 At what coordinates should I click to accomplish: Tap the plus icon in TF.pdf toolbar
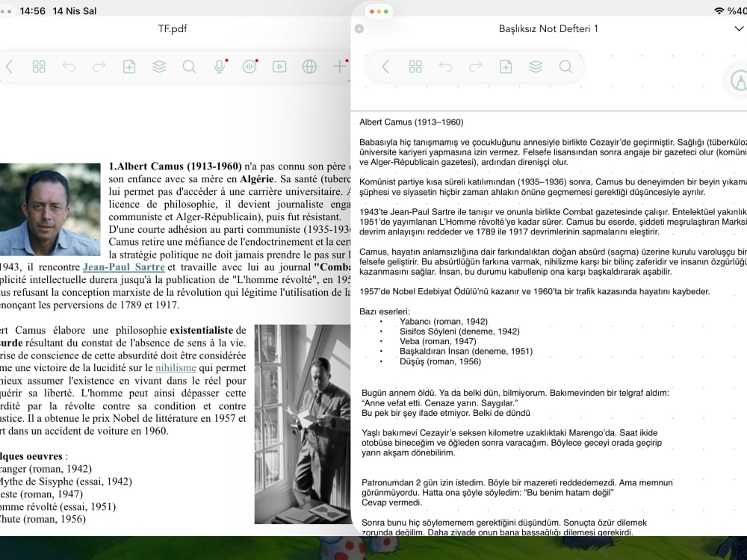(340, 66)
